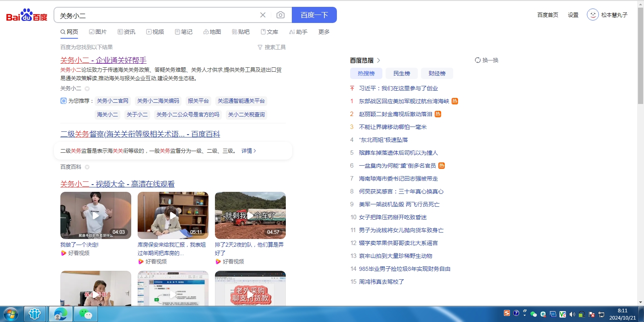The width and height of the screenshot is (644, 322).
Task: Click the help question-mark tray icon
Action: (516, 313)
